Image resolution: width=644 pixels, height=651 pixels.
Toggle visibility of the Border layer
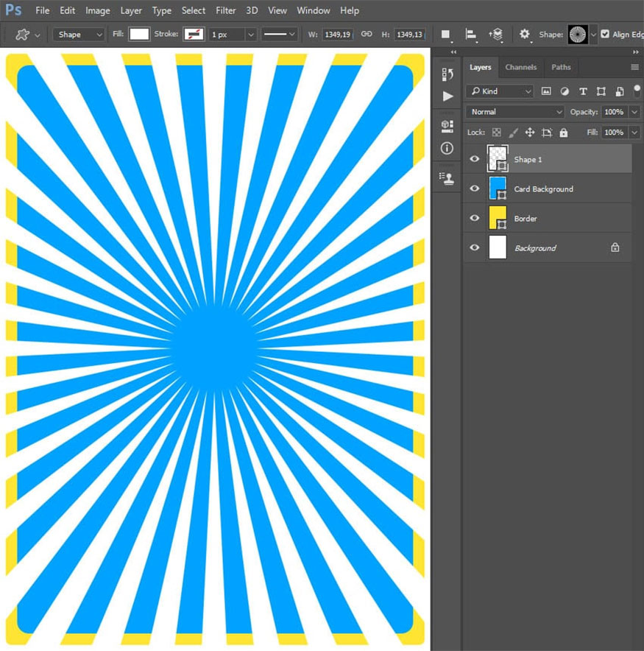point(475,219)
